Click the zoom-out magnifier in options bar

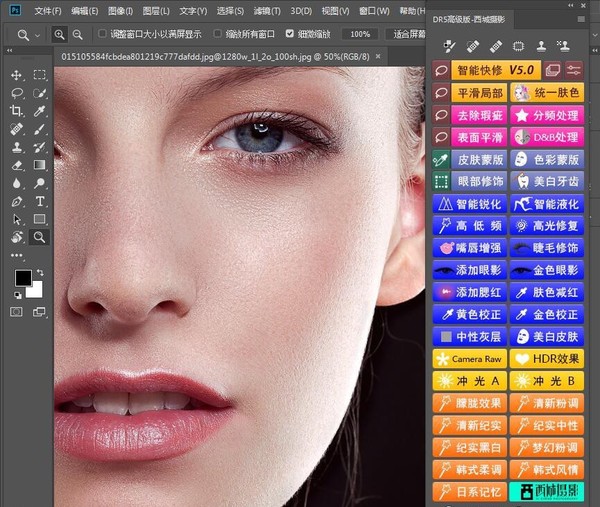[x=79, y=34]
